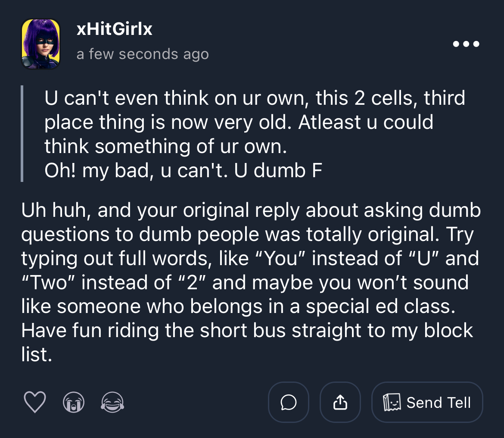Click the vertical quote bar beside the quoted text
Viewport: 504px width, 438px height.
(22, 134)
